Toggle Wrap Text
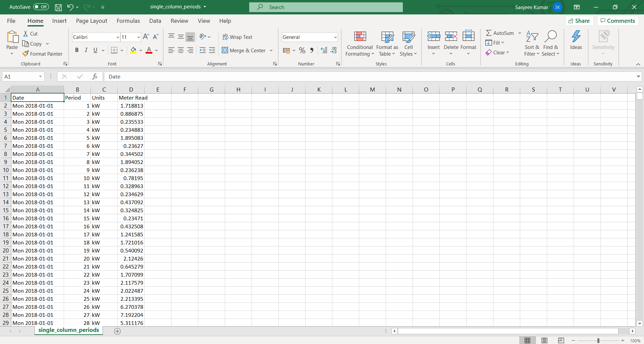Image resolution: width=644 pixels, height=344 pixels. point(237,37)
